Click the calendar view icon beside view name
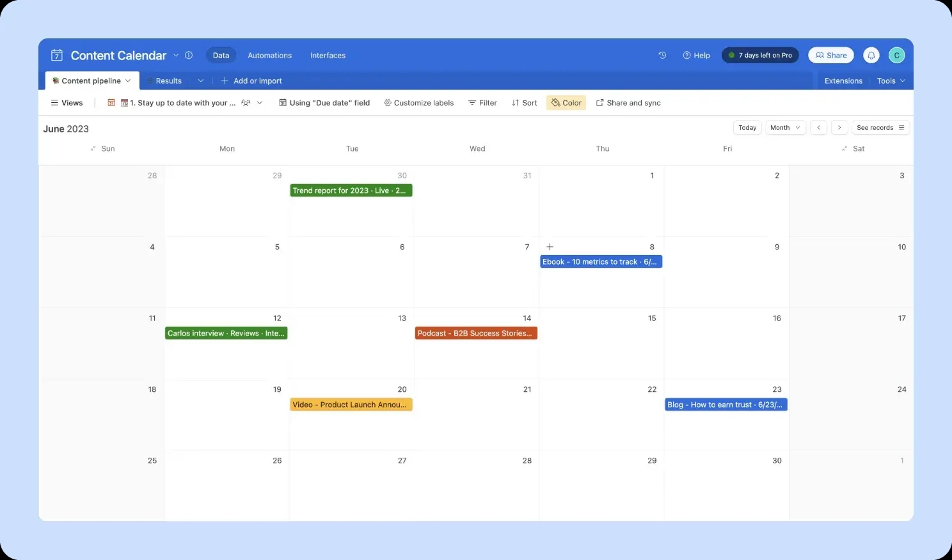Image resolution: width=952 pixels, height=560 pixels. tap(111, 103)
